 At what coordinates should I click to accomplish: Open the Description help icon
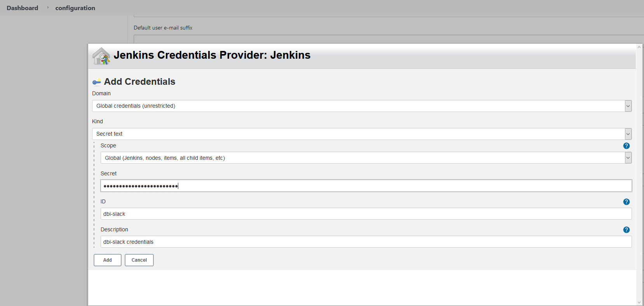(x=626, y=230)
